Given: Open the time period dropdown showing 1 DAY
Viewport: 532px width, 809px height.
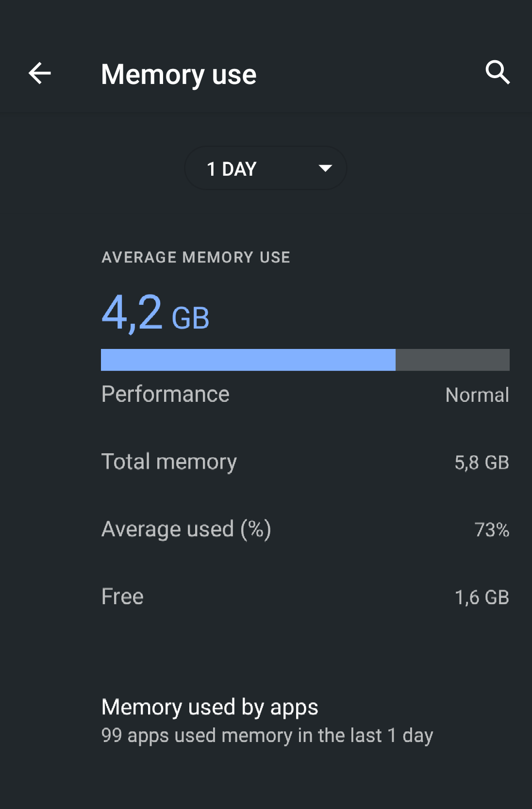Looking at the screenshot, I should (x=266, y=168).
